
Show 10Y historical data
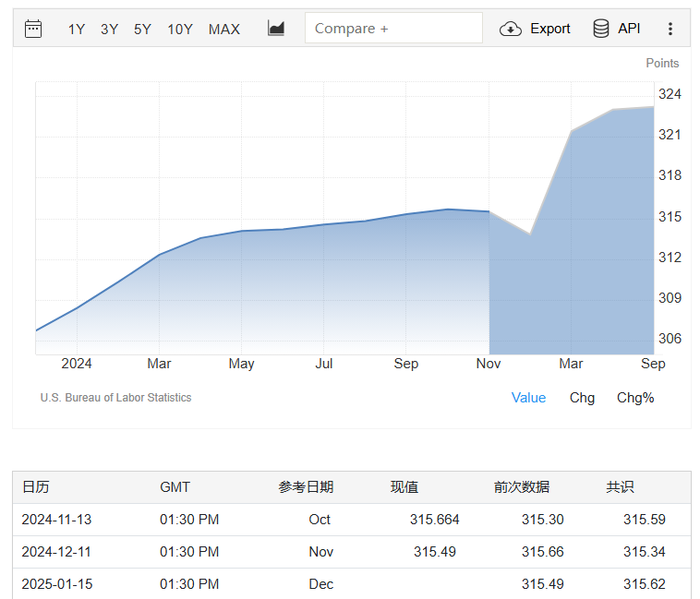[x=180, y=30]
